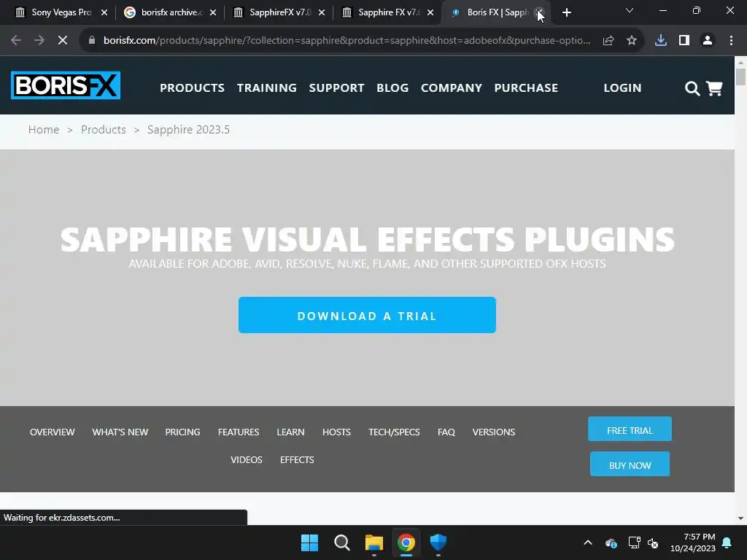Go back to previous page
Image resolution: width=747 pixels, height=560 pixels.
point(16,41)
